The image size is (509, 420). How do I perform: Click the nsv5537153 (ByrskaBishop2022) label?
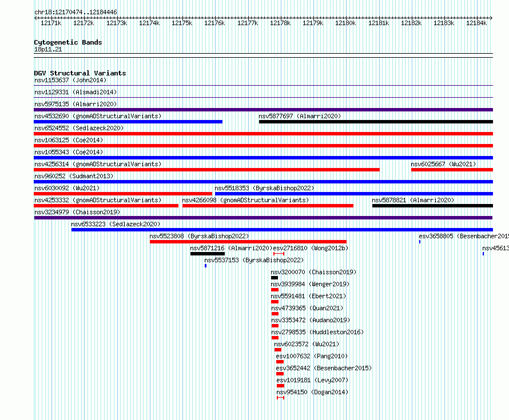tap(254, 260)
